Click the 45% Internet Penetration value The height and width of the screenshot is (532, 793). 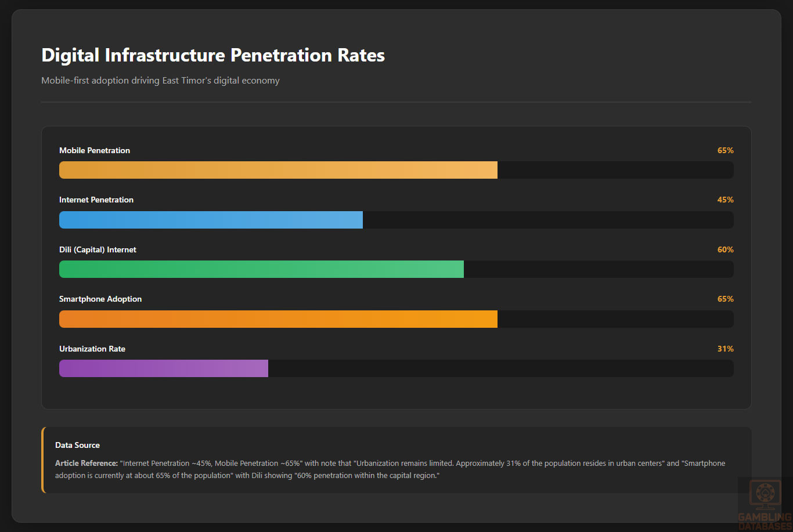[x=725, y=200]
